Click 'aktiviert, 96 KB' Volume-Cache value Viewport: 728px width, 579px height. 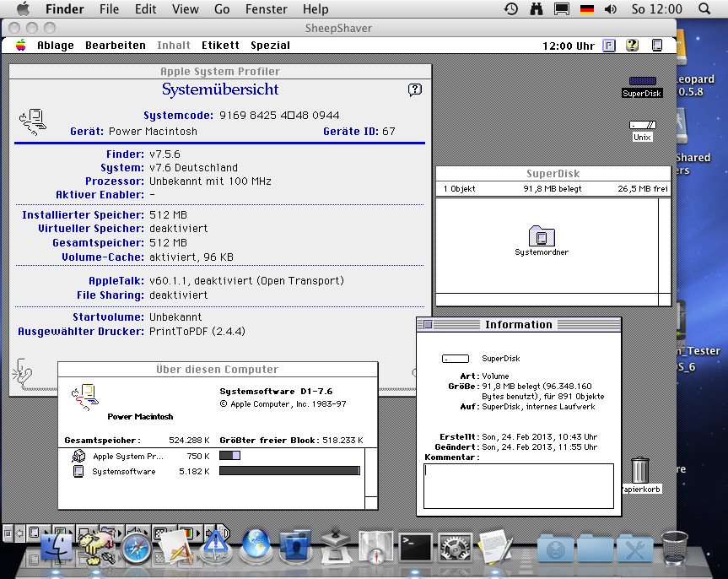pos(191,257)
